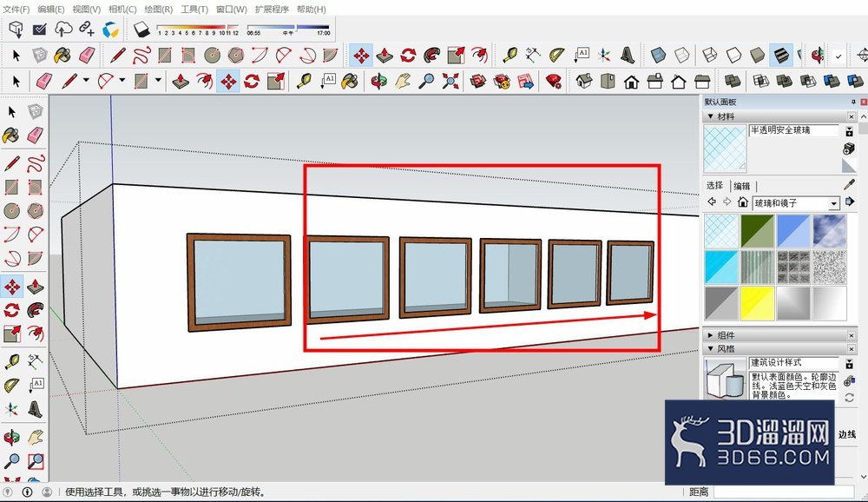868x502 pixels.
Task: Toggle the shadows display button
Action: (x=141, y=29)
